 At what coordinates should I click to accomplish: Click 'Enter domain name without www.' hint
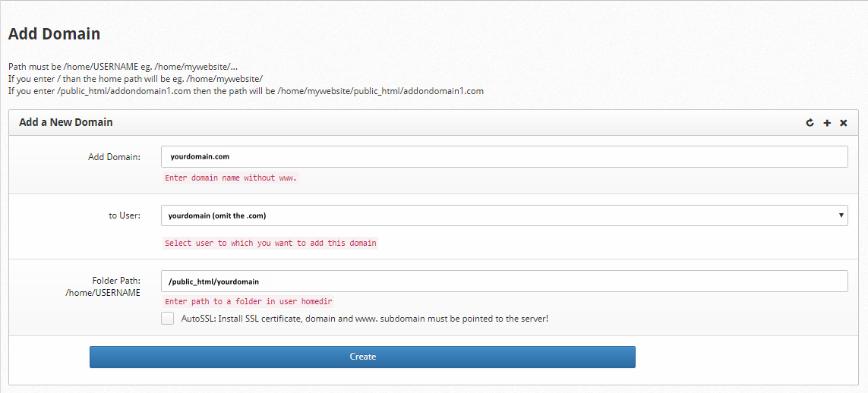[231, 178]
